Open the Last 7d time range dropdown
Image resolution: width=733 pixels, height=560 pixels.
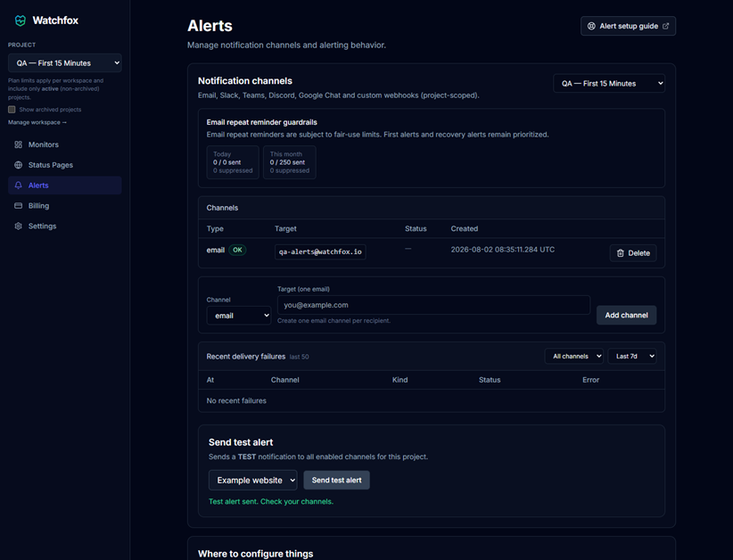point(632,356)
